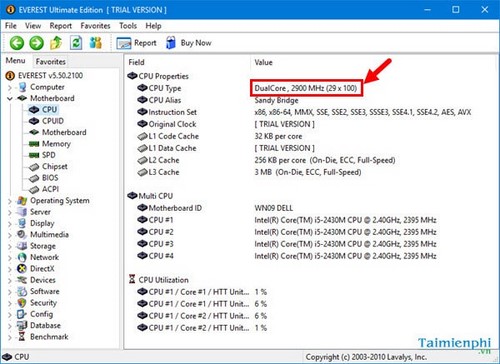
Task: Open the Help menu
Action: [153, 26]
